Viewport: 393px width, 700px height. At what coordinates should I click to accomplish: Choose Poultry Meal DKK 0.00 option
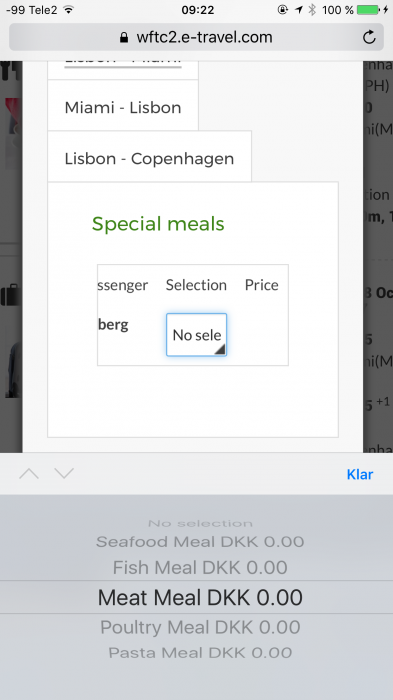point(200,627)
